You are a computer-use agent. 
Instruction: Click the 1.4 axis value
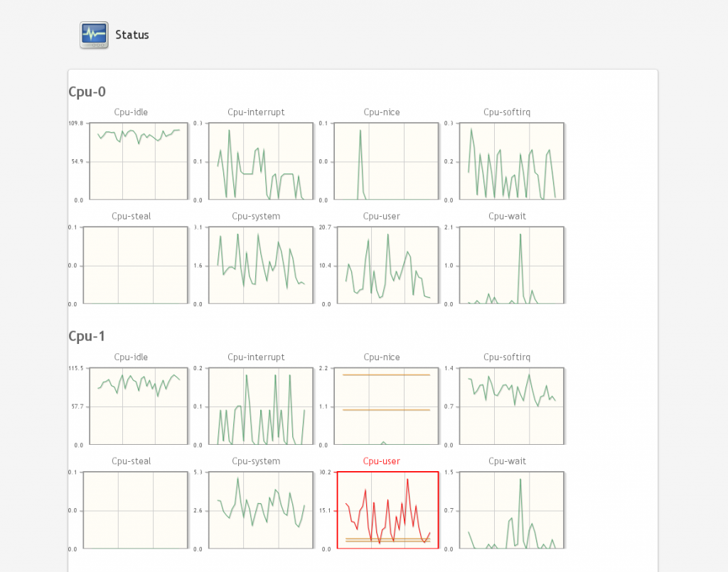449,368
